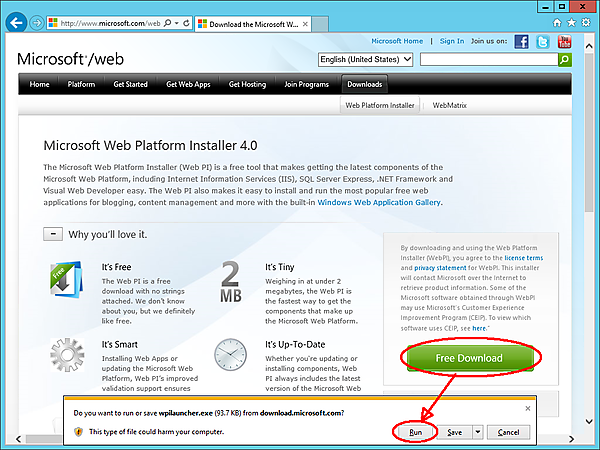Click the It's Up-To-Date clock icon
600x450 pixels.
pyautogui.click(x=230, y=354)
